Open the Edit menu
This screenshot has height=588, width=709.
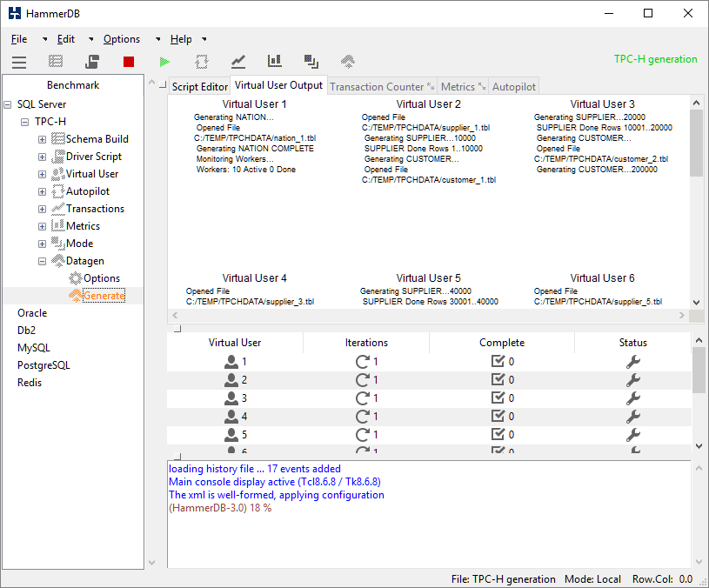tap(66, 39)
